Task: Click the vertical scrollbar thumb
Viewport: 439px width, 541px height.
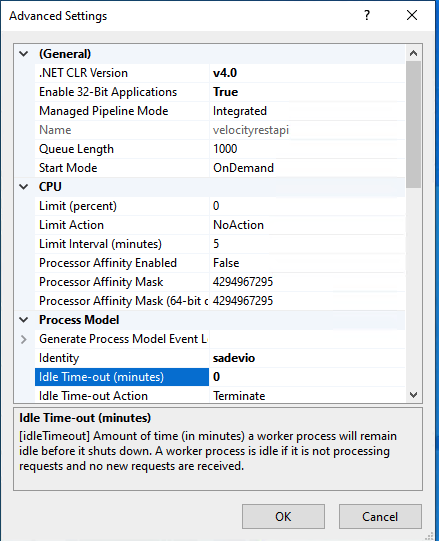Action: click(x=413, y=125)
